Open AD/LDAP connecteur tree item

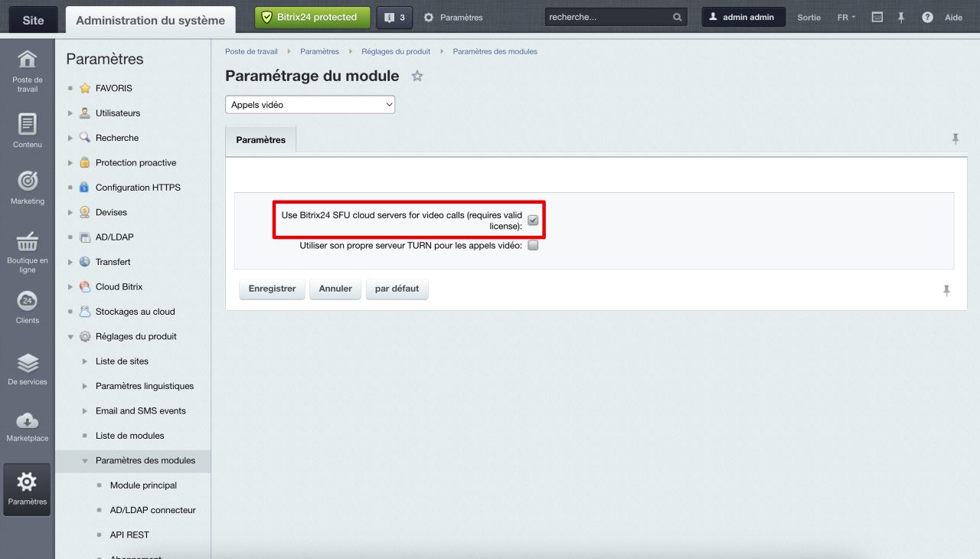pos(153,510)
